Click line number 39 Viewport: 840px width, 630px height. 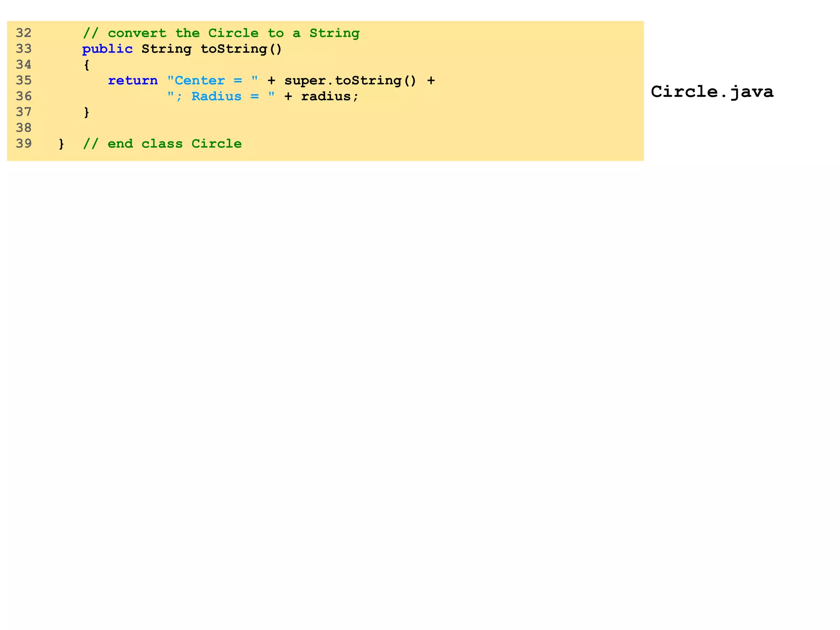(24, 144)
